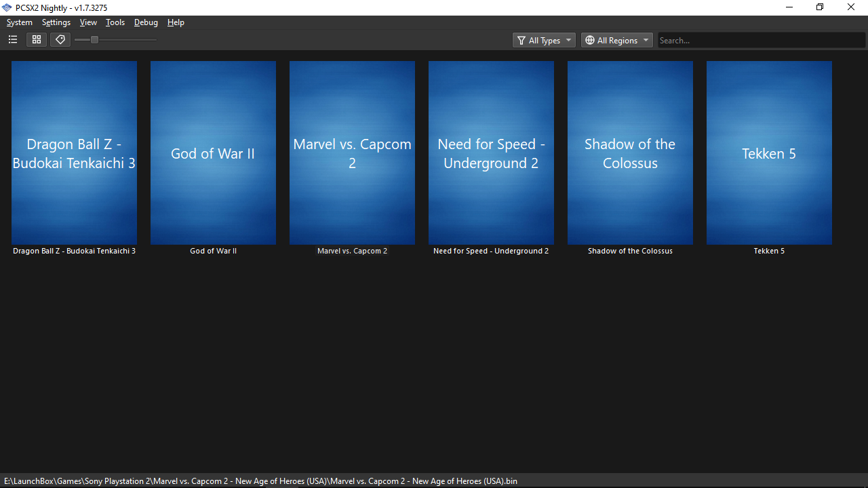The height and width of the screenshot is (488, 868).
Task: Open the Help menu
Action: 176,22
